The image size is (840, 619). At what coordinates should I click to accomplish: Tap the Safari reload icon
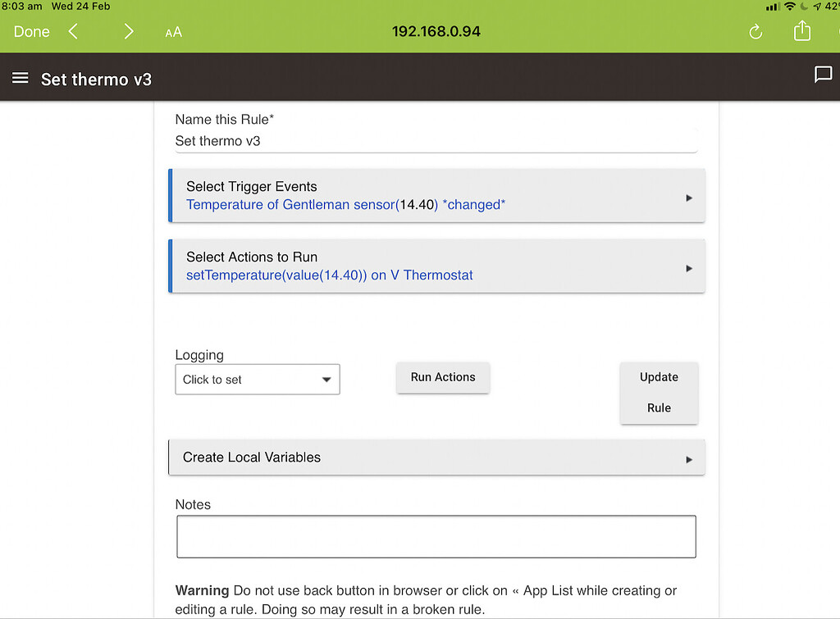tap(754, 31)
